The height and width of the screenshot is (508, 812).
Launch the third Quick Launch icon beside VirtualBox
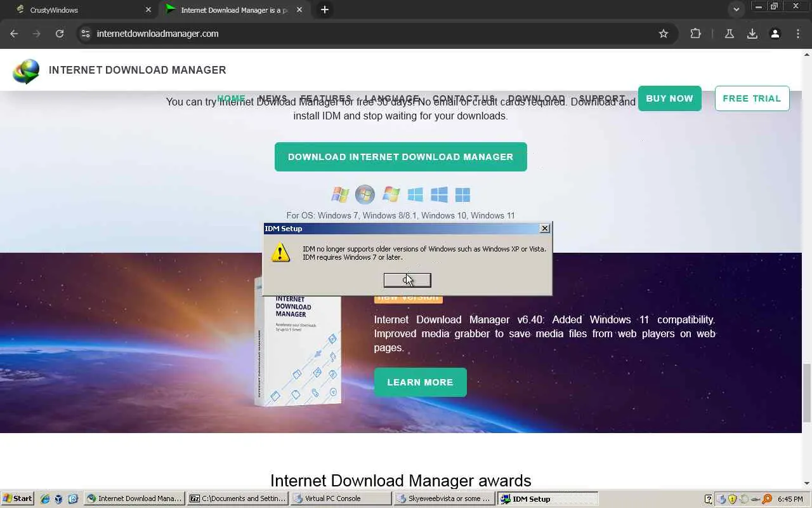[73, 499]
